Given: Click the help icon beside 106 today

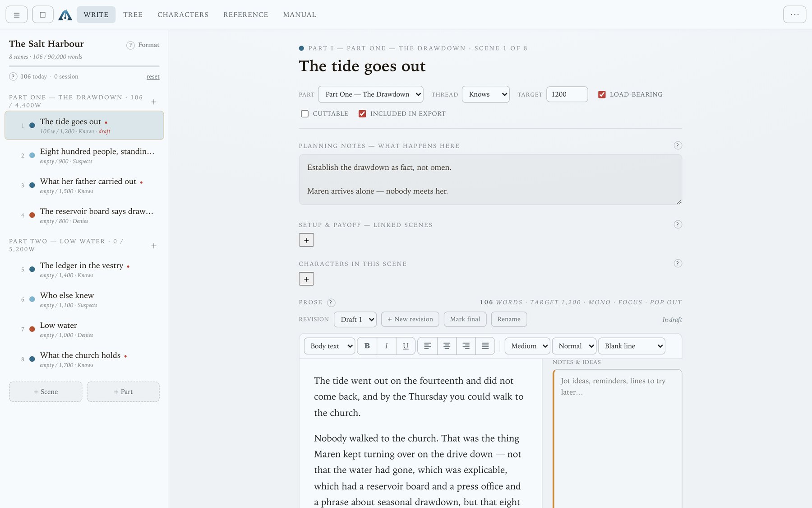Looking at the screenshot, I should point(13,76).
